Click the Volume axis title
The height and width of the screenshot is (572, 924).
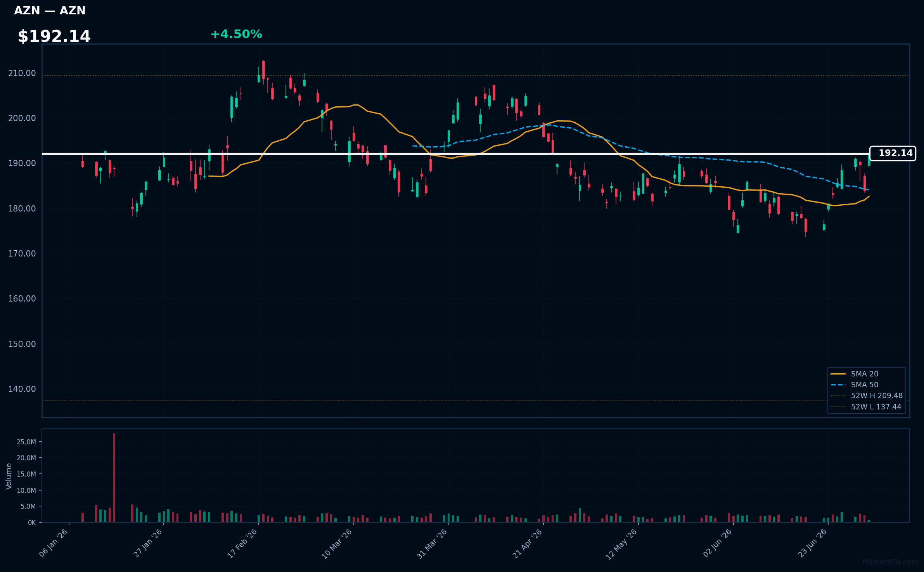(x=9, y=476)
